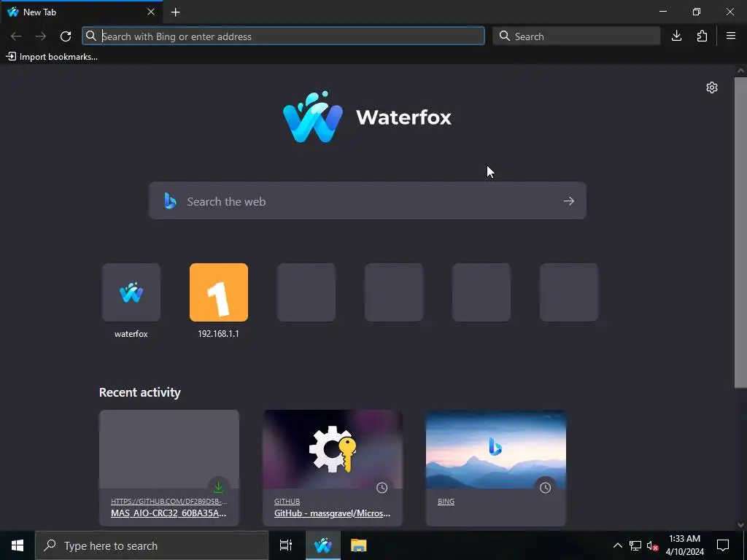The width and height of the screenshot is (747, 560).
Task: Close the New Tab tab
Action: tap(151, 12)
